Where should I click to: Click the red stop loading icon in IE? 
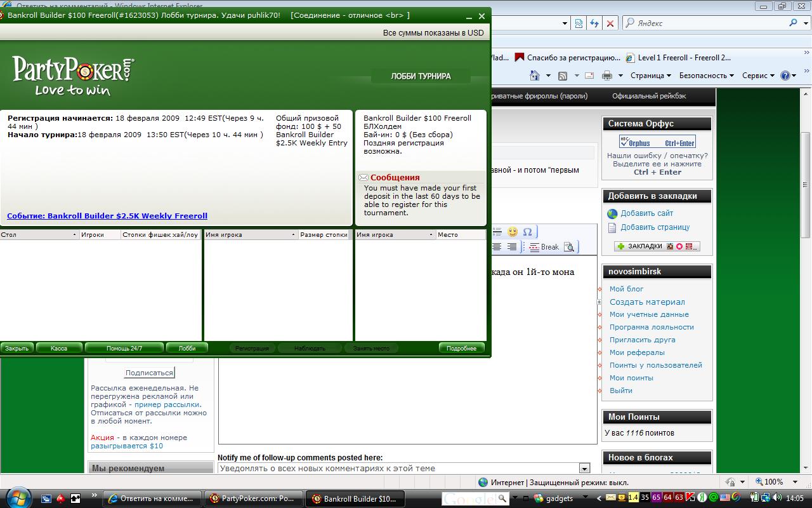[610, 23]
